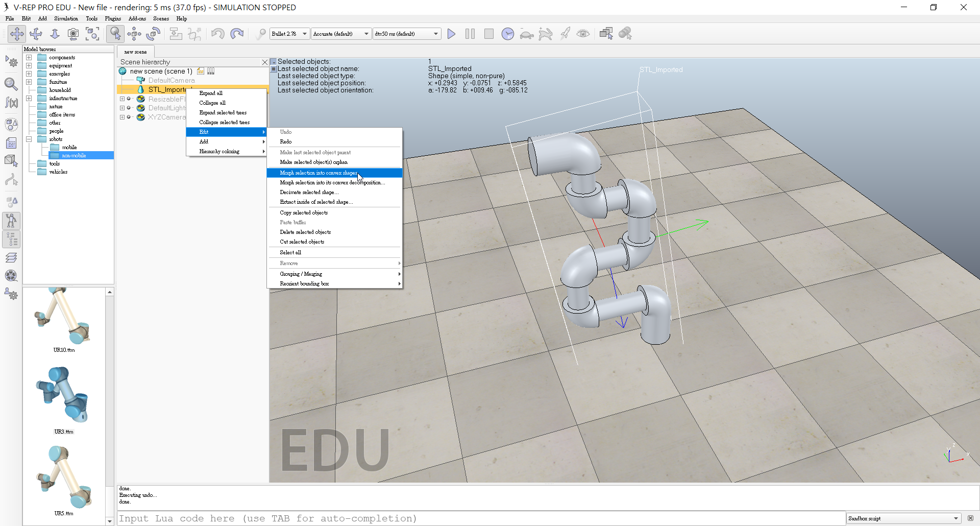Expand the examples folder

coord(29,74)
